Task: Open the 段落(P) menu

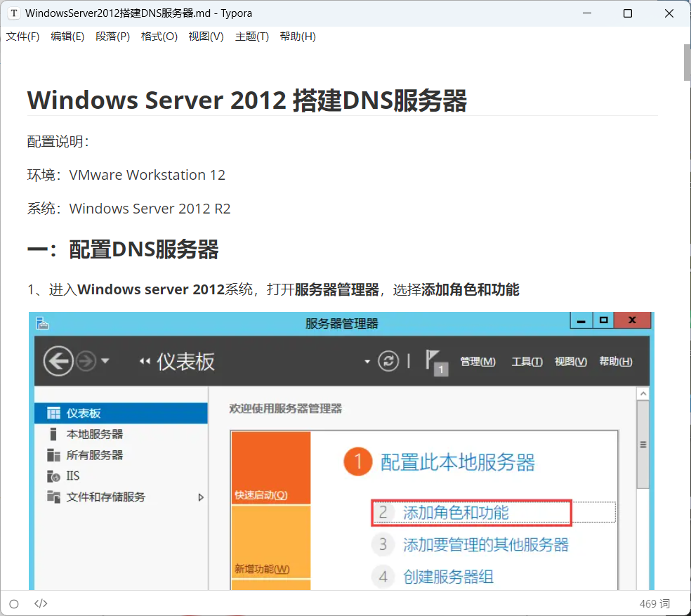Action: coord(112,37)
